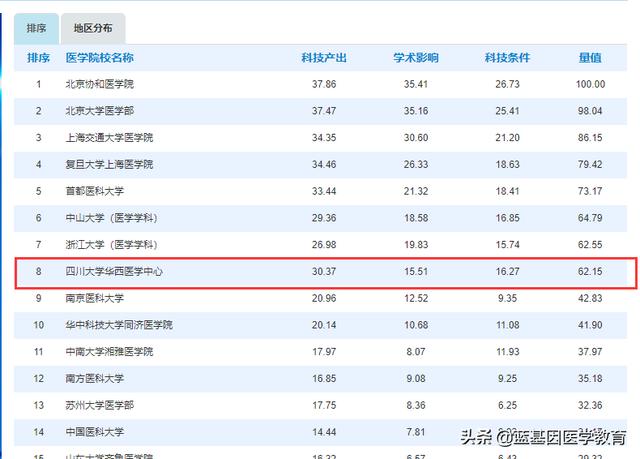Click 35.41 in 学术影响 column

[416, 84]
